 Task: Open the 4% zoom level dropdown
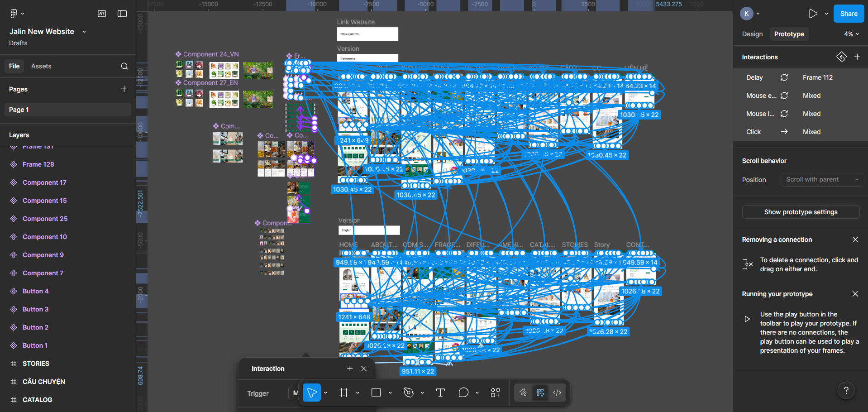851,34
